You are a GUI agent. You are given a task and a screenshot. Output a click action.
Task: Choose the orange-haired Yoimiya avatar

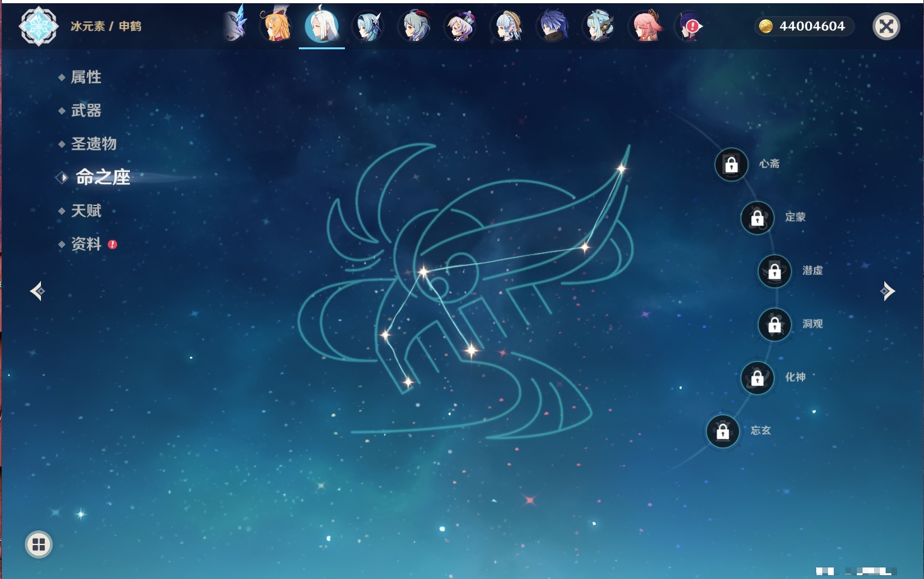[x=276, y=26]
